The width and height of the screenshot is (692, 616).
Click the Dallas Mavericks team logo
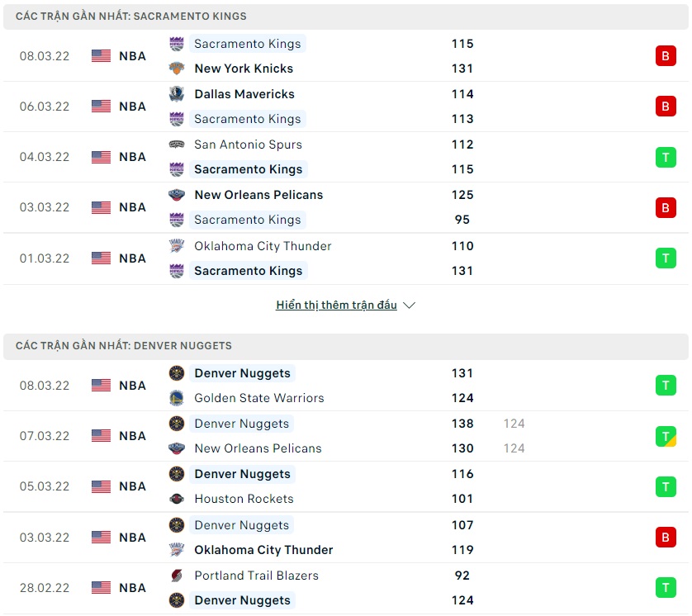(177, 94)
